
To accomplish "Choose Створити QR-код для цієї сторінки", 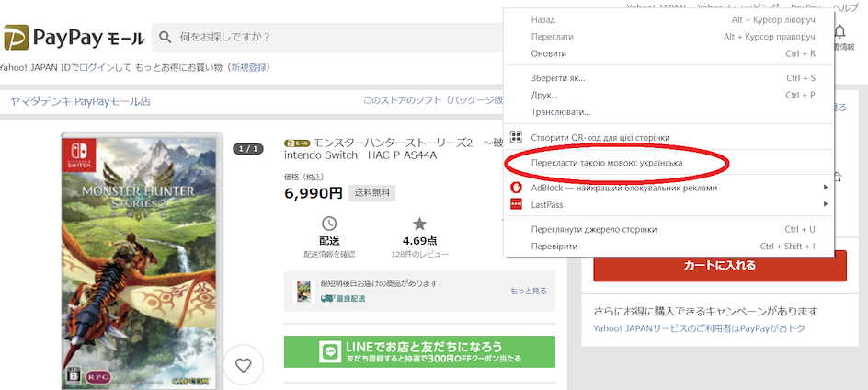I will 668,137.
